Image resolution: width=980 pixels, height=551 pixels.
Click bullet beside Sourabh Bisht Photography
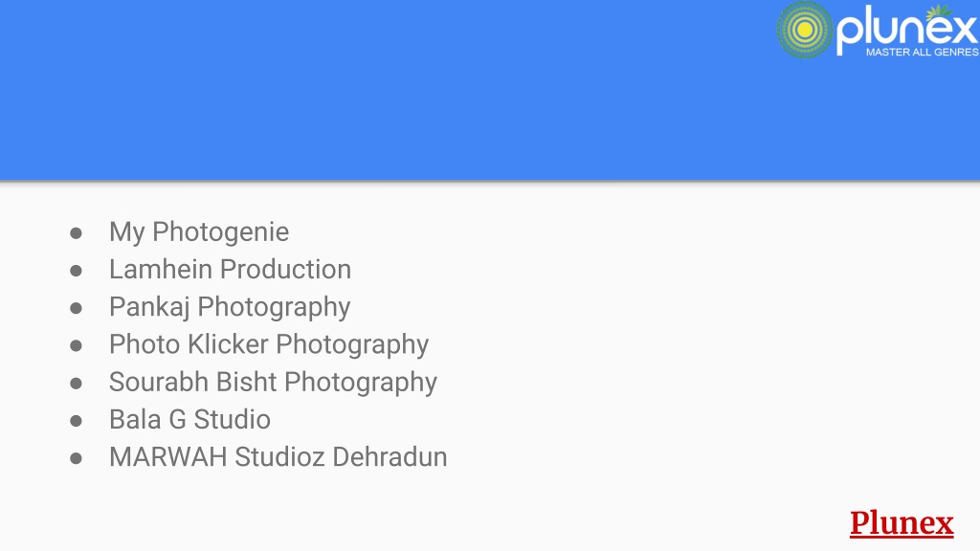[x=77, y=384]
